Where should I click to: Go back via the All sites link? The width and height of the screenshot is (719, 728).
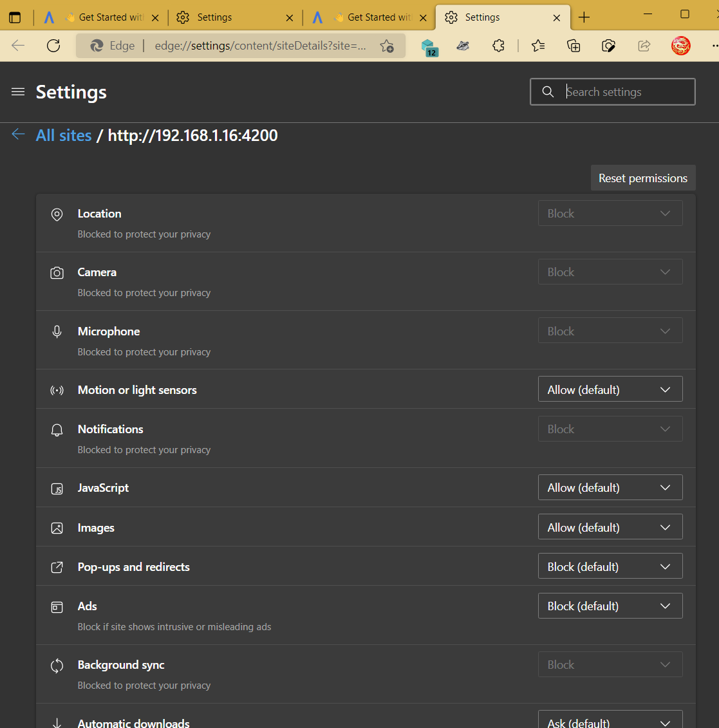click(64, 135)
